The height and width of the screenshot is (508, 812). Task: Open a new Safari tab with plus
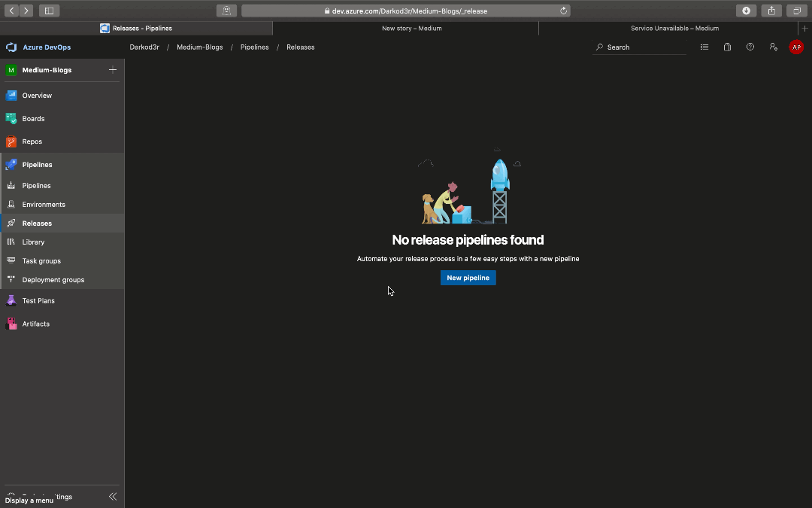tap(804, 29)
